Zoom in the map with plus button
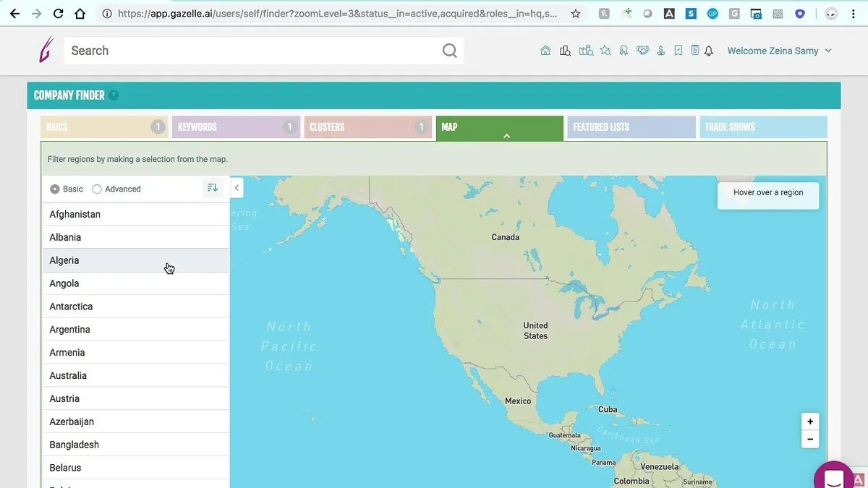The height and width of the screenshot is (488, 868). coord(810,421)
